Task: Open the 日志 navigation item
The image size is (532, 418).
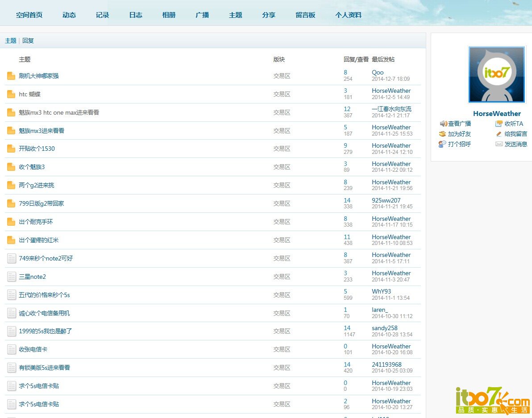Action: coord(136,15)
